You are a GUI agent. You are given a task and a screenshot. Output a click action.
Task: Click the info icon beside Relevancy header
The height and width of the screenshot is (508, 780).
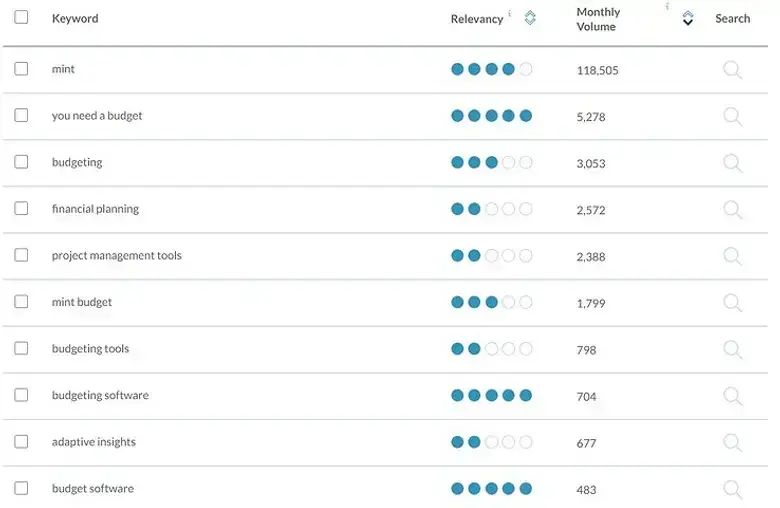tap(510, 14)
